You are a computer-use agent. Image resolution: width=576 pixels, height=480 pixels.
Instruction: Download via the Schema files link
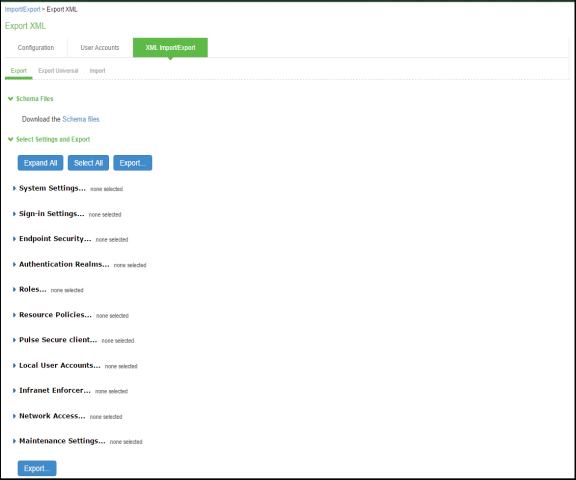(81, 119)
